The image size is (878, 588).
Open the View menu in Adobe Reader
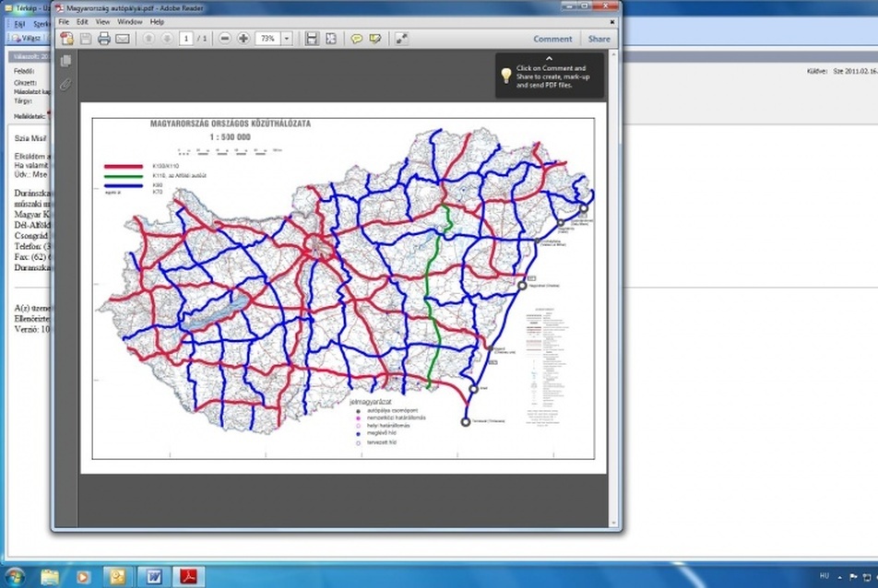click(x=102, y=22)
